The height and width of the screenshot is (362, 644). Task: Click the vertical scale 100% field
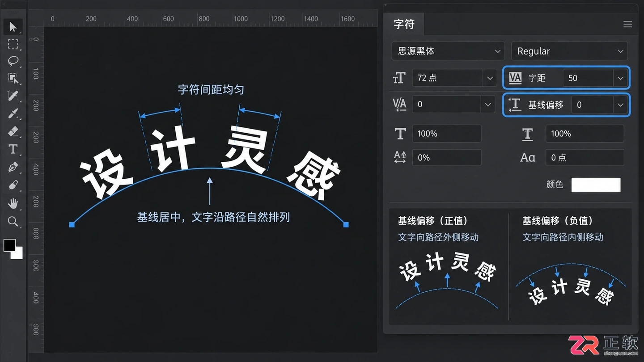[446, 134]
